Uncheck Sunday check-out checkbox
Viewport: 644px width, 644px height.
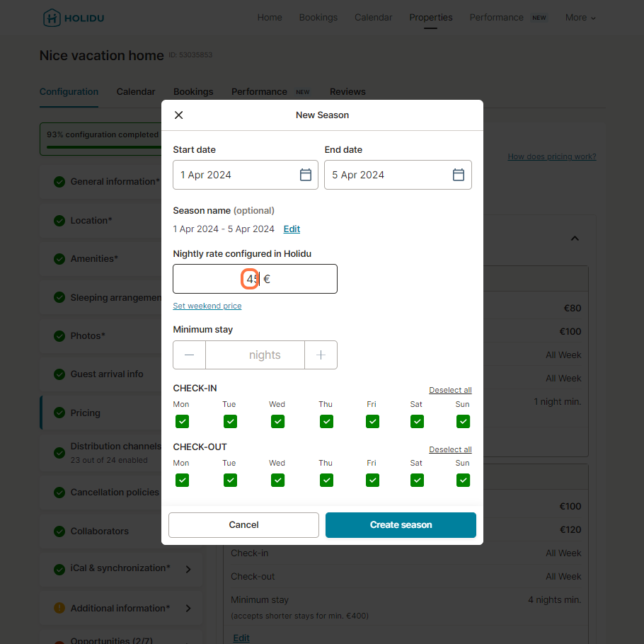[x=463, y=481]
